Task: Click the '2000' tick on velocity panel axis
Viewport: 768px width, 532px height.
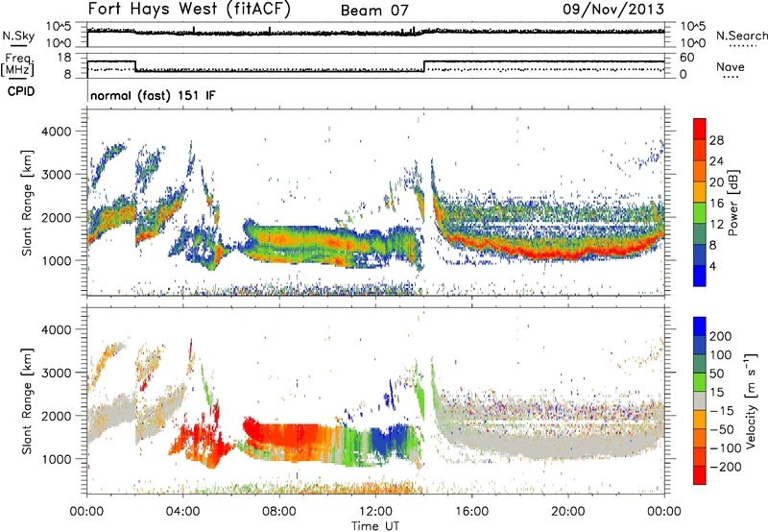Action: pos(56,416)
